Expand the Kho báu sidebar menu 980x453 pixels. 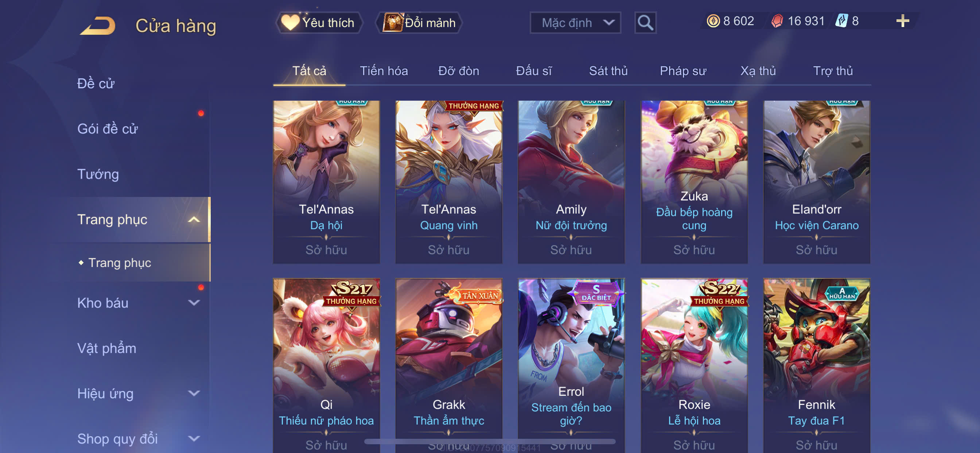pos(194,303)
